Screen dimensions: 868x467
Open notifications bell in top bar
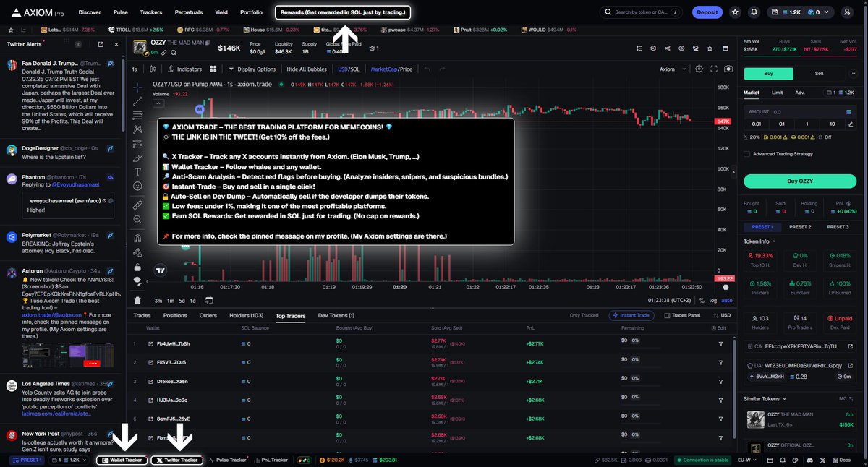(754, 12)
